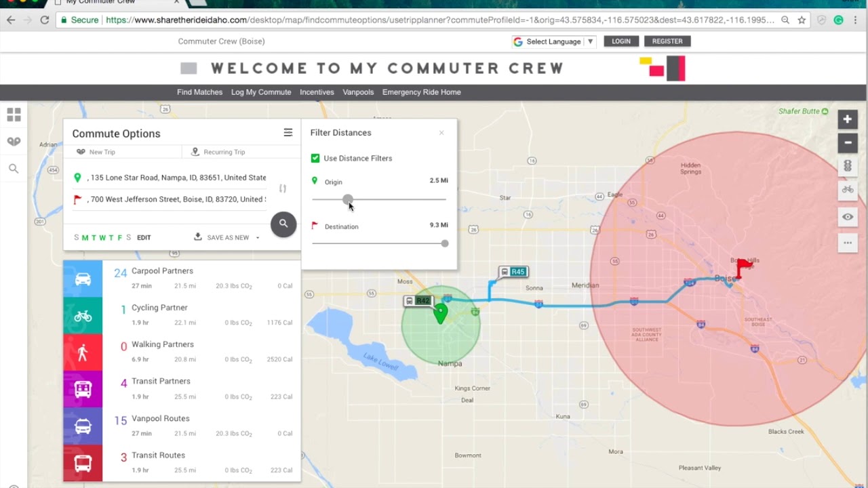Select the Carpool Partners car icon
The height and width of the screenshot is (488, 868).
click(83, 279)
